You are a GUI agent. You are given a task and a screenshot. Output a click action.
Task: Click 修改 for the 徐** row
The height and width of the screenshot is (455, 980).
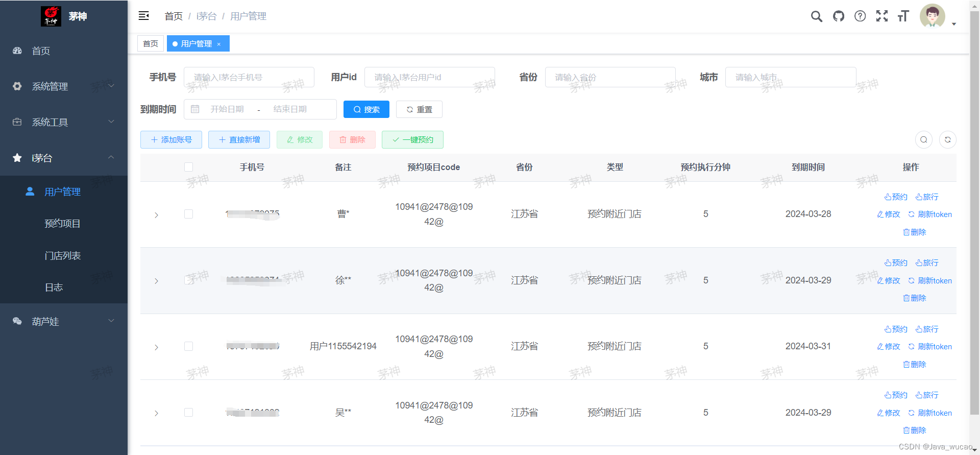click(889, 280)
